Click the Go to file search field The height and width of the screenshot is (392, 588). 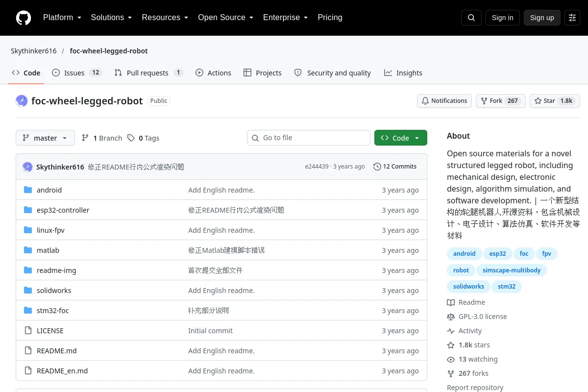309,138
